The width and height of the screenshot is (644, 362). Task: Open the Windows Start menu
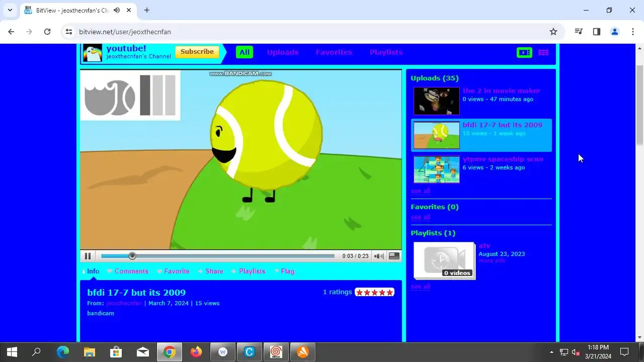pyautogui.click(x=12, y=352)
